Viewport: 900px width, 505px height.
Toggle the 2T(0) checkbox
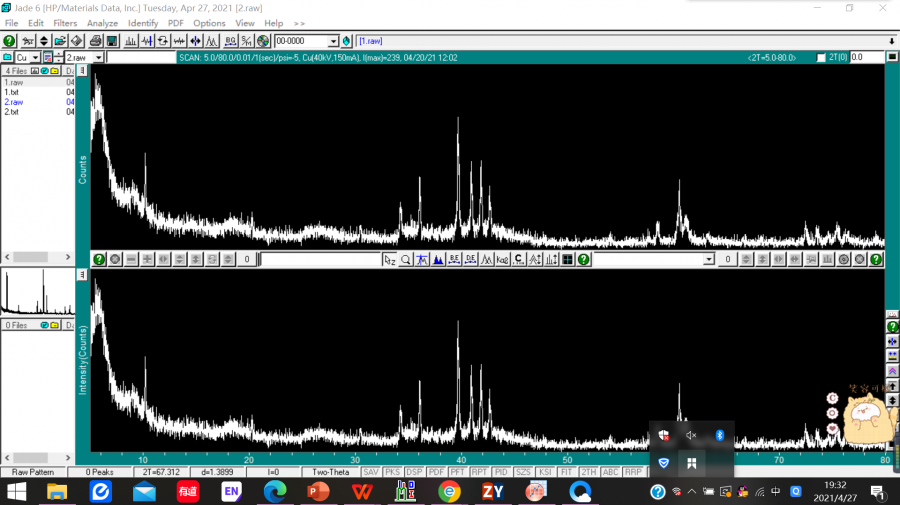coord(821,58)
